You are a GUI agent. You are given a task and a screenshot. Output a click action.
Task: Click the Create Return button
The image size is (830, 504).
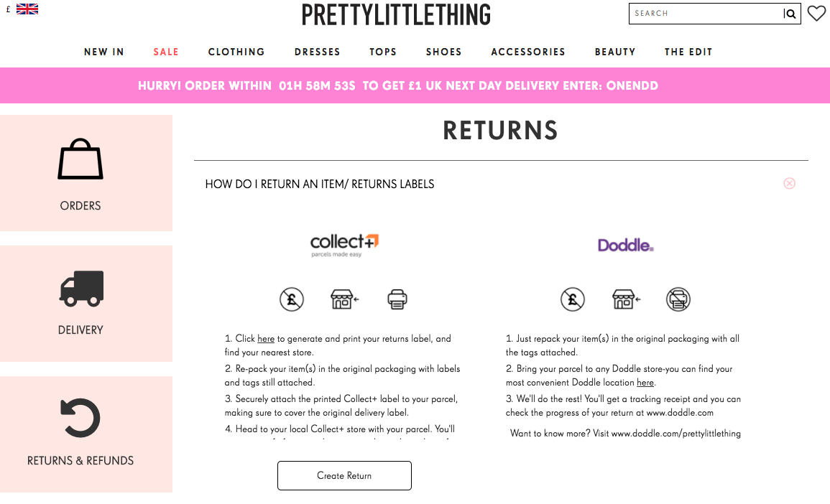345,475
